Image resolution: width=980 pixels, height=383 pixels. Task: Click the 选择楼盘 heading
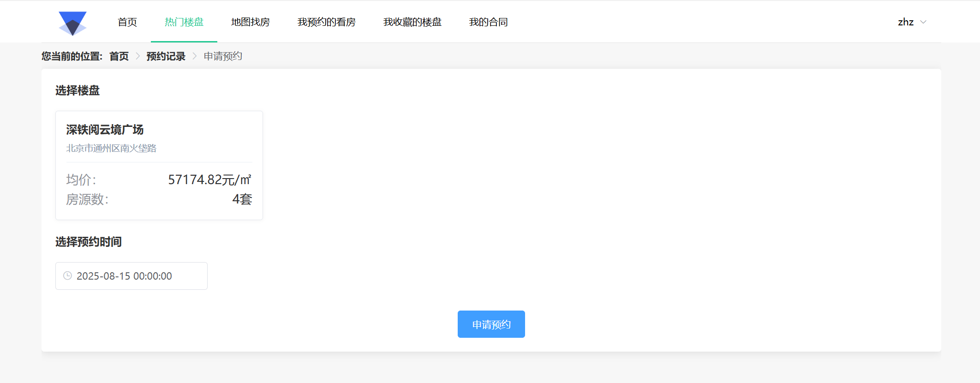tap(78, 90)
